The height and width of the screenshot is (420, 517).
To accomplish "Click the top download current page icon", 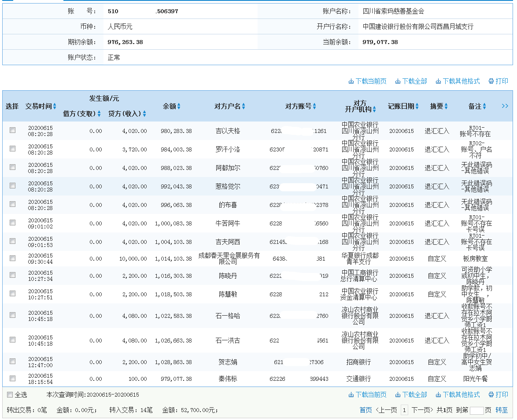I will click(x=351, y=81).
